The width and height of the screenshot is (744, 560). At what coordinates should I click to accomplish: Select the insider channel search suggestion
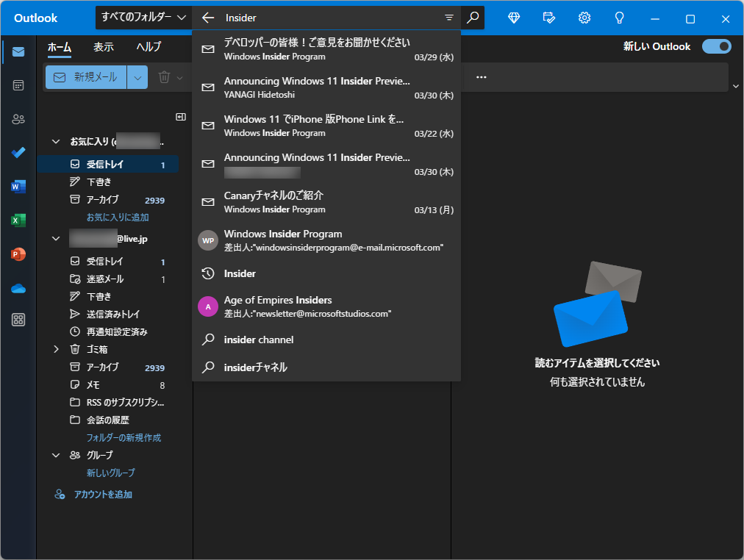(326, 340)
